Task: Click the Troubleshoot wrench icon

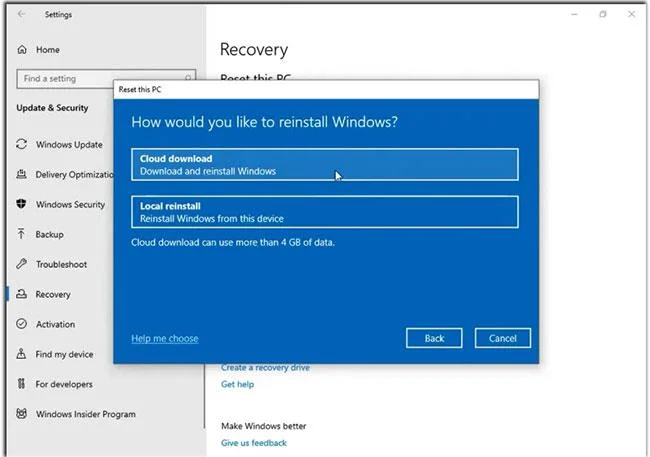Action: click(22, 264)
